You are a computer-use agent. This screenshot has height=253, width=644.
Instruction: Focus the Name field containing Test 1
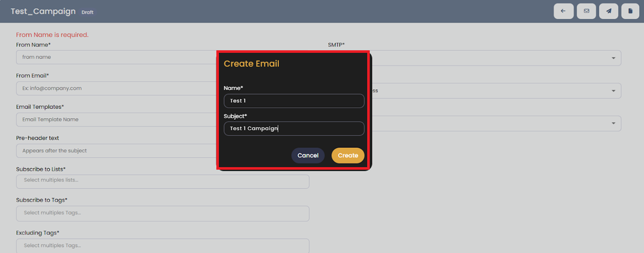click(294, 101)
